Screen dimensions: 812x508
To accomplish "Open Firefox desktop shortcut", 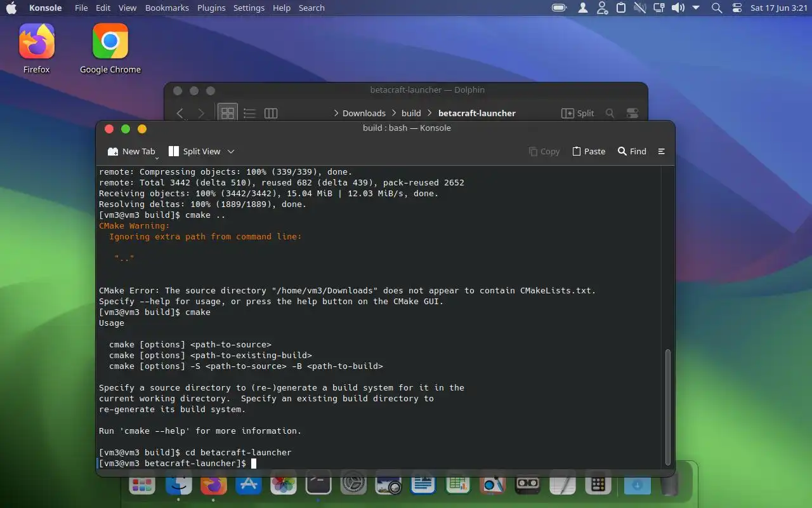I will coord(36,49).
